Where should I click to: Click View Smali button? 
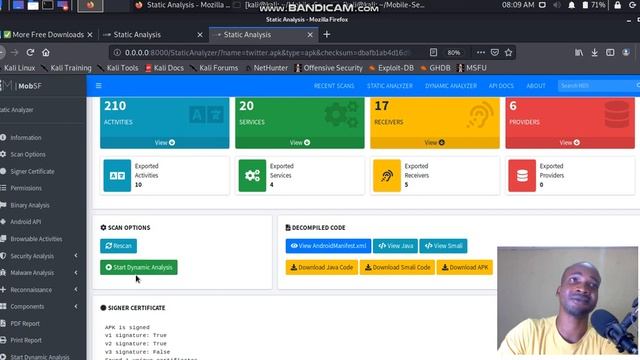tap(443, 246)
